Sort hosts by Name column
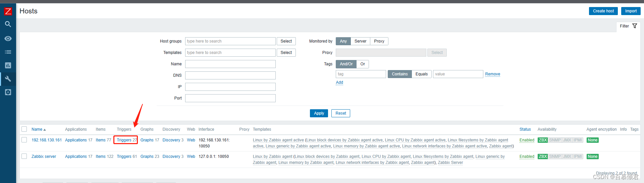The image size is (644, 183). pos(39,129)
